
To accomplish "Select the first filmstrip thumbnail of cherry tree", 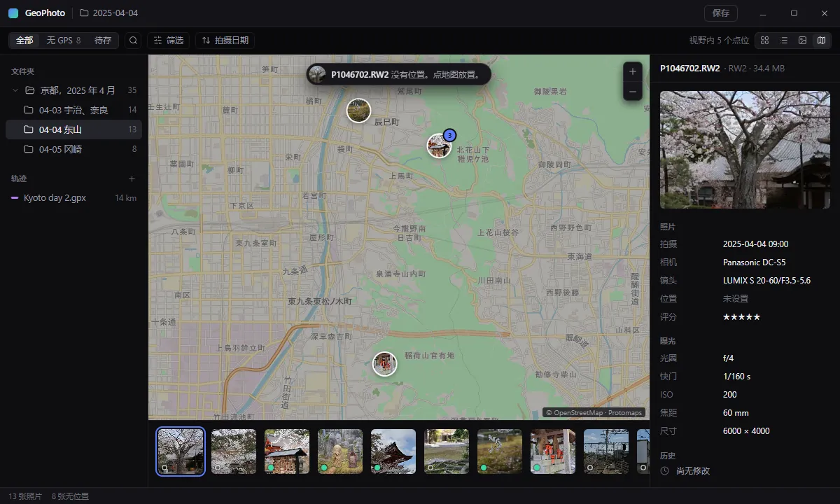I will [x=181, y=451].
